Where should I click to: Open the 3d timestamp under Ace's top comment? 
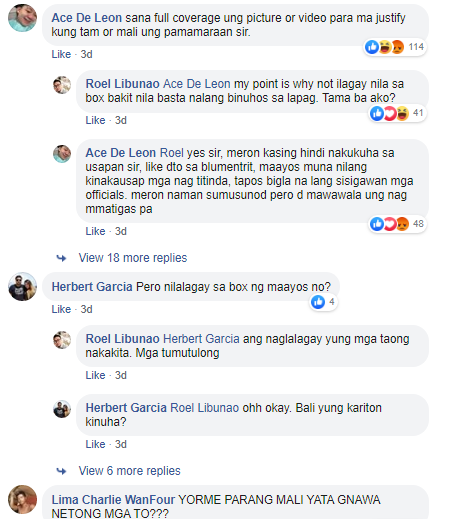[86, 54]
